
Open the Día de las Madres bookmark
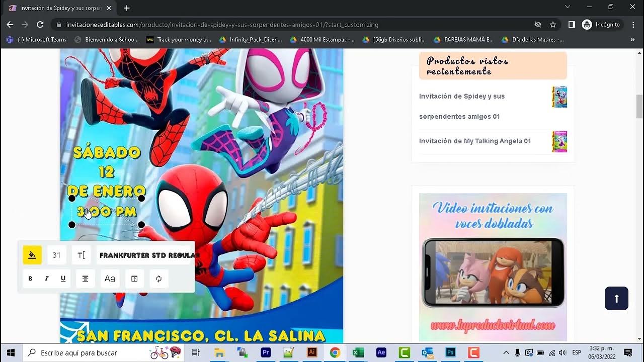click(533, 39)
